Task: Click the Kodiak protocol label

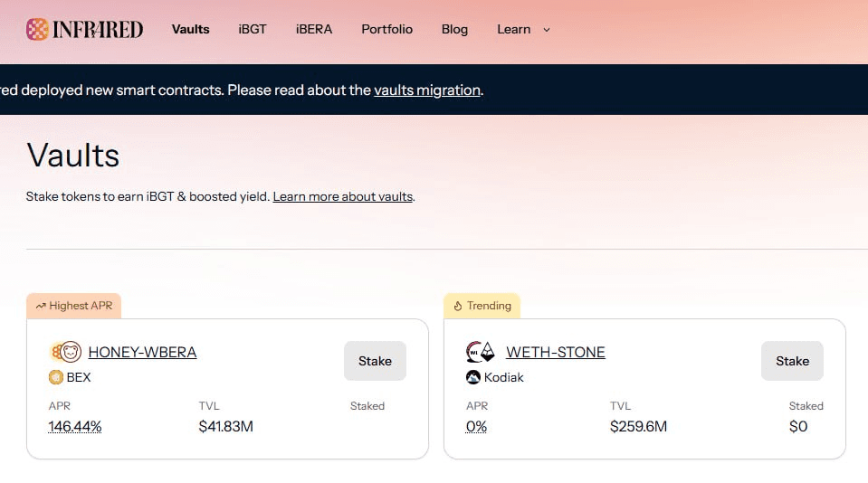Action: [504, 377]
